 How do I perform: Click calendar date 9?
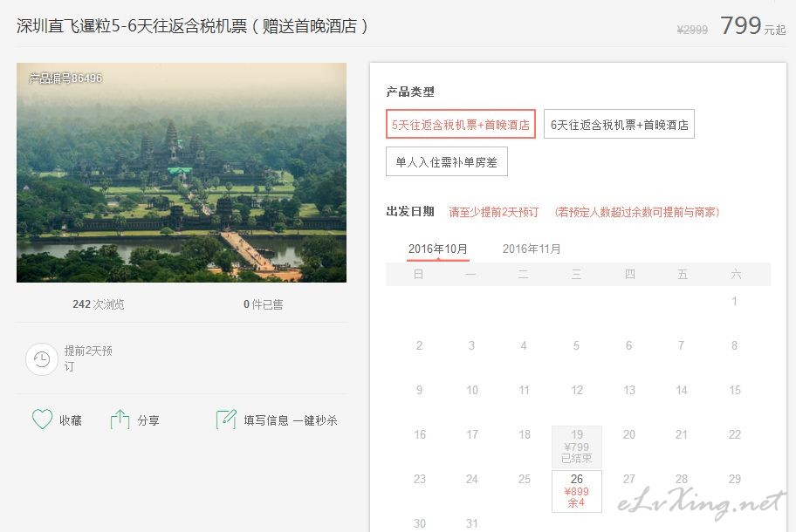tap(419, 390)
